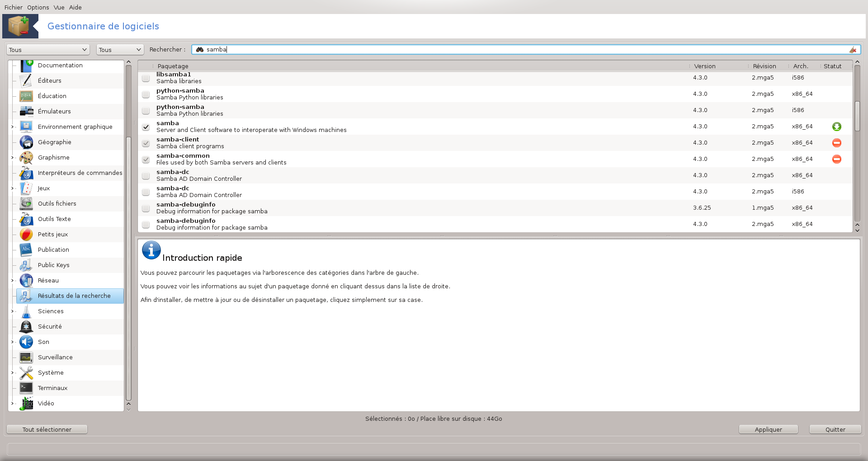Click the clear search broom icon
The width and height of the screenshot is (868, 461).
(853, 50)
